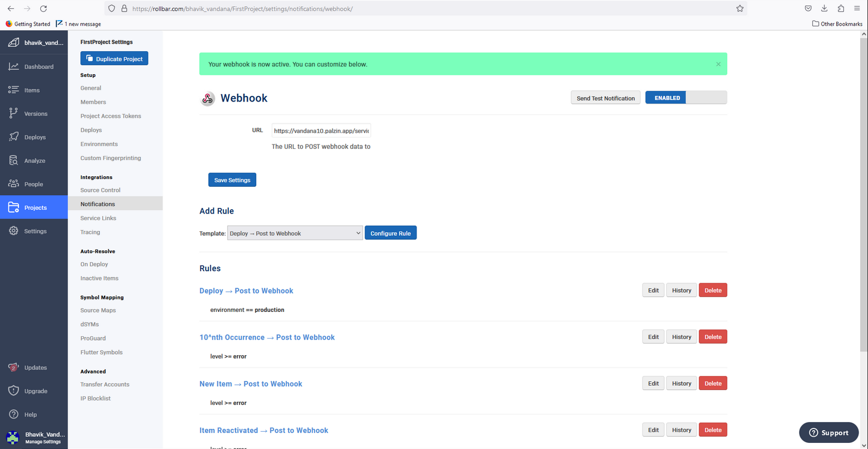Open Item Reactivated → Post to Webhook link
This screenshot has height=449, width=868.
coord(263,430)
